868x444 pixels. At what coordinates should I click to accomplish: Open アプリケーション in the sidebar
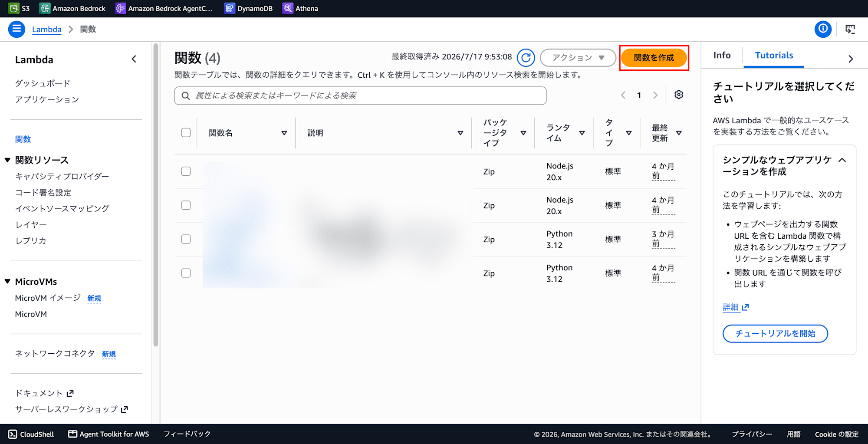click(47, 99)
